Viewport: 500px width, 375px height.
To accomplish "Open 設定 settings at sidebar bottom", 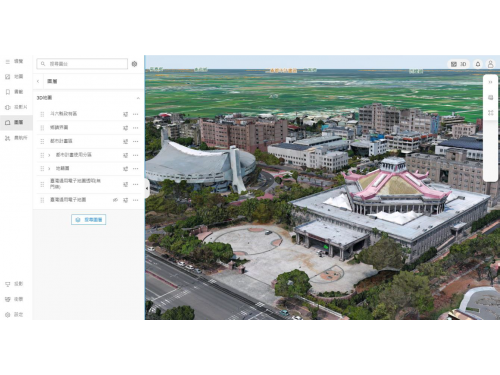I will point(14,314).
